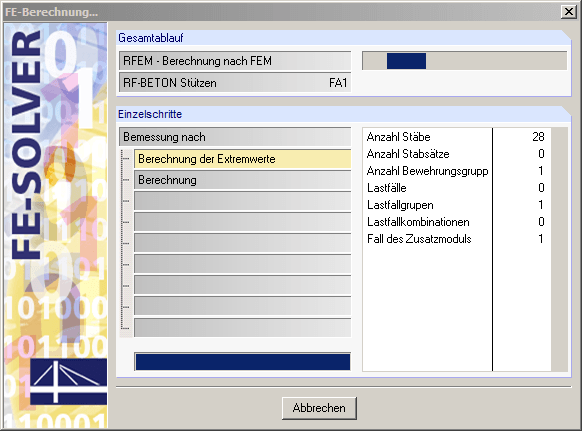Select 'RFEM - Berechnung nach FEM' row
The width and height of the screenshot is (582, 431).
click(x=235, y=61)
